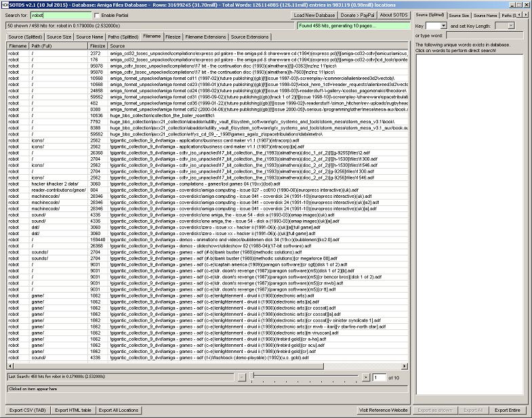The width and height of the screenshot is (532, 418).
Task: Enable the Partial search checkbox
Action: point(96,15)
